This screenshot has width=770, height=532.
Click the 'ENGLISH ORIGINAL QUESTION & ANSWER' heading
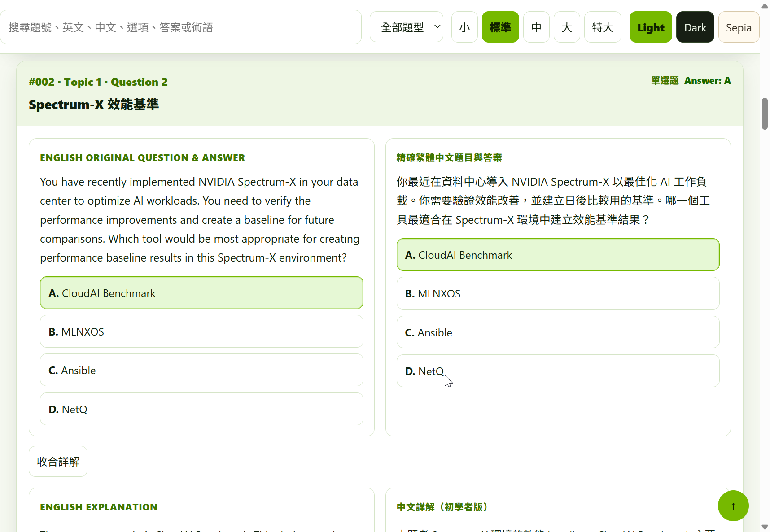click(x=142, y=157)
